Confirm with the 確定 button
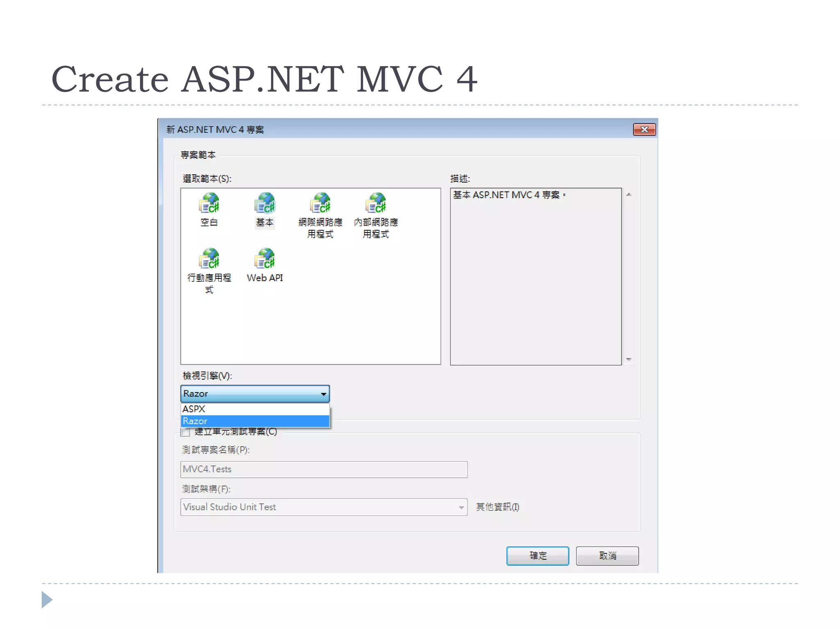840x630 pixels. click(538, 556)
